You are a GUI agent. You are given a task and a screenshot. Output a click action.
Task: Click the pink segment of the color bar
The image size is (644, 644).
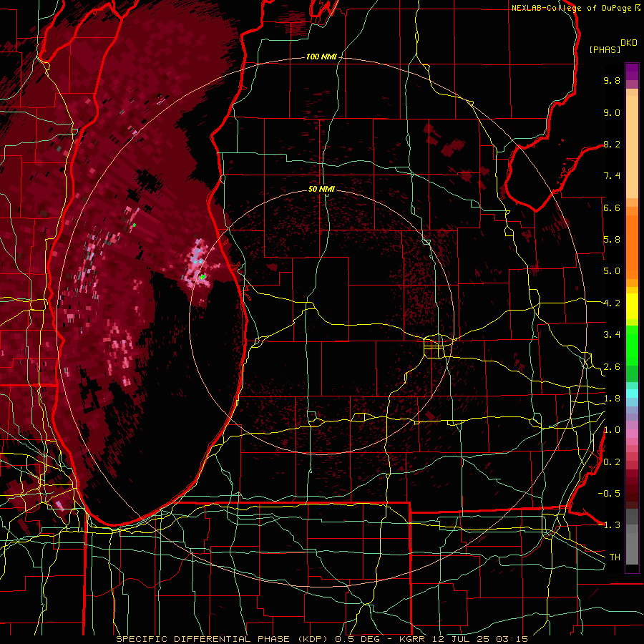[x=632, y=434]
